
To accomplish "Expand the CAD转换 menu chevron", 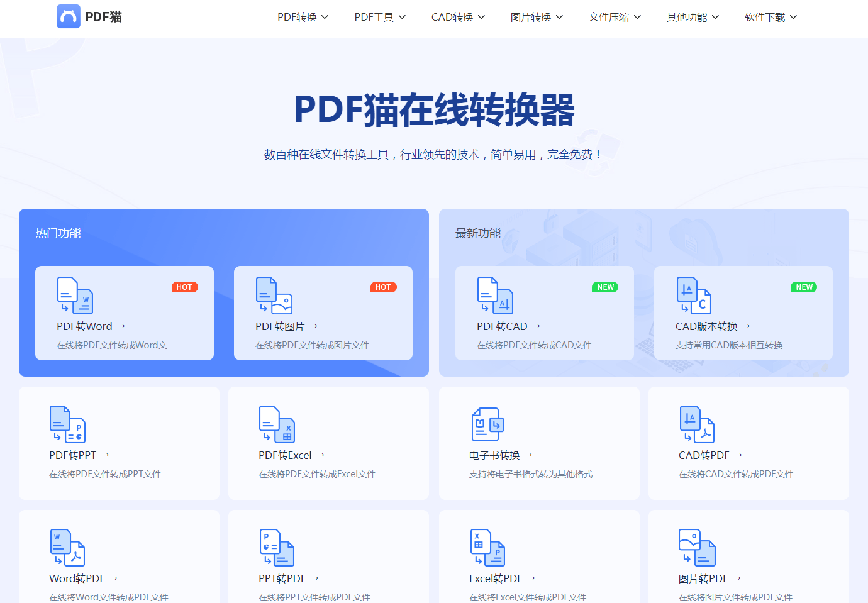I will pos(481,18).
